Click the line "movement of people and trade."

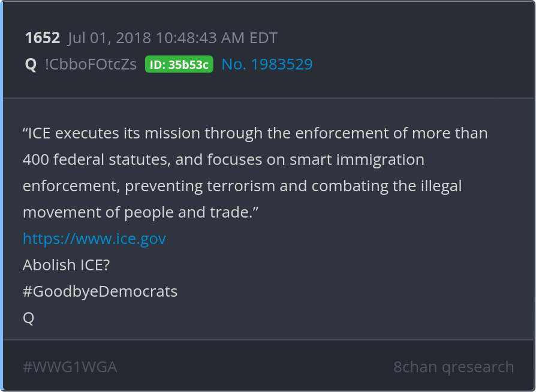[x=144, y=212]
